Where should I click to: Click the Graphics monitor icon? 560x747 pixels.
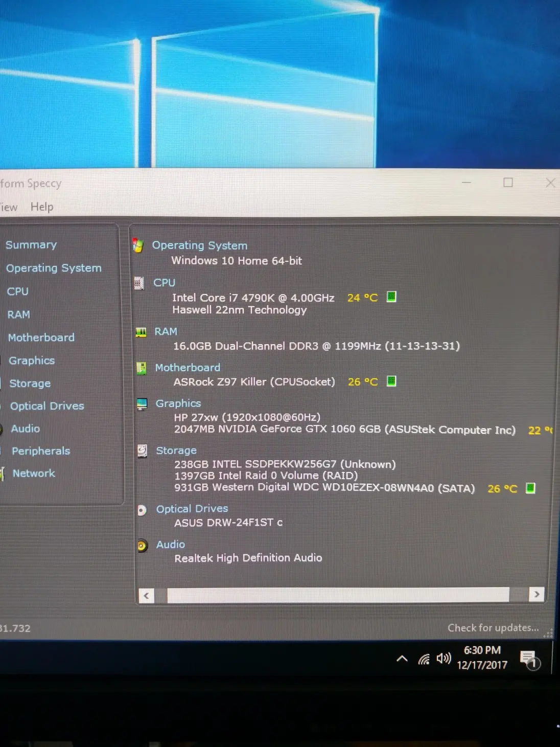142,404
